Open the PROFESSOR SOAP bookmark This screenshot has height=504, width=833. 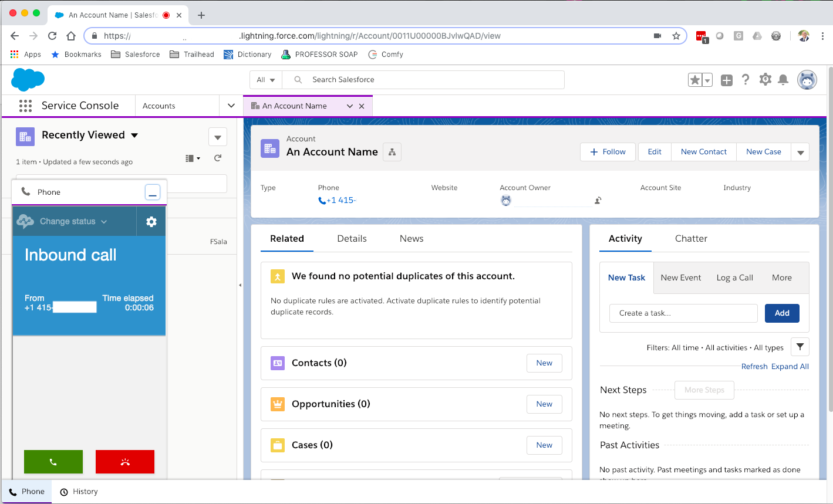pos(319,55)
